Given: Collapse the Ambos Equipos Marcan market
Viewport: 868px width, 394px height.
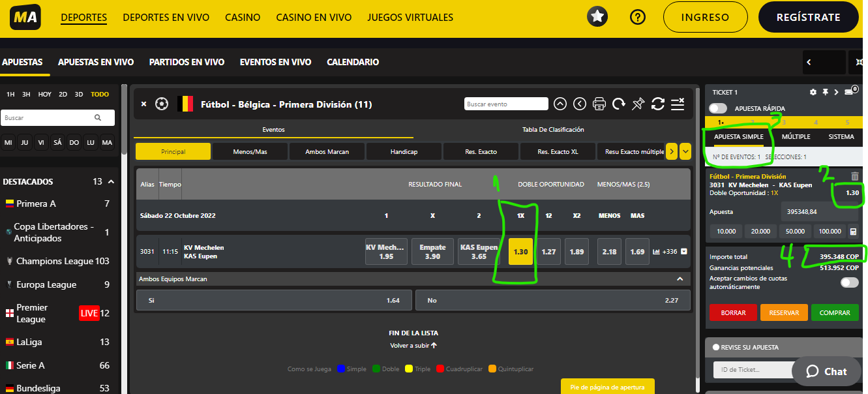Looking at the screenshot, I should (680, 279).
